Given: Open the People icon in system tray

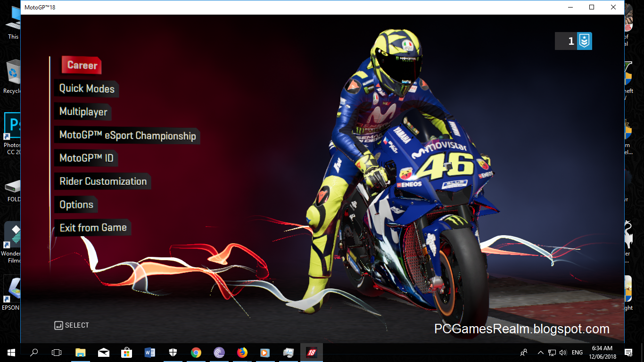Looking at the screenshot, I should [524, 353].
